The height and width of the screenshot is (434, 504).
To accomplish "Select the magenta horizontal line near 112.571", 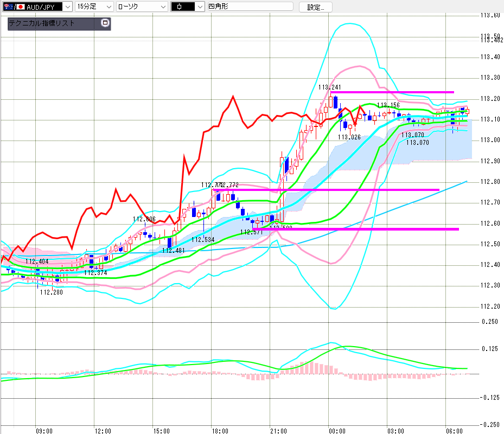I will (x=355, y=229).
